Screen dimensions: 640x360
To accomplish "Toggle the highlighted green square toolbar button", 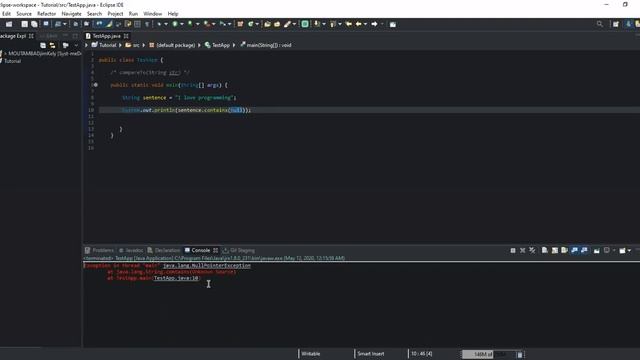I will click(x=305, y=24).
